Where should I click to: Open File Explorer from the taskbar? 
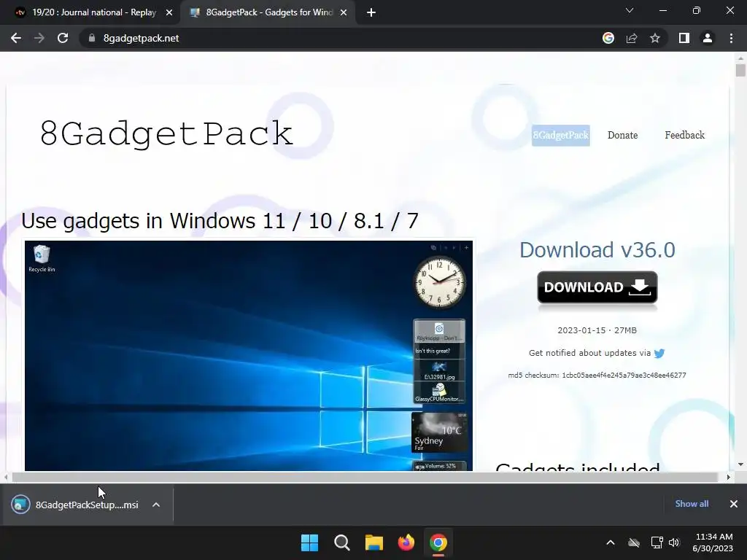(374, 542)
